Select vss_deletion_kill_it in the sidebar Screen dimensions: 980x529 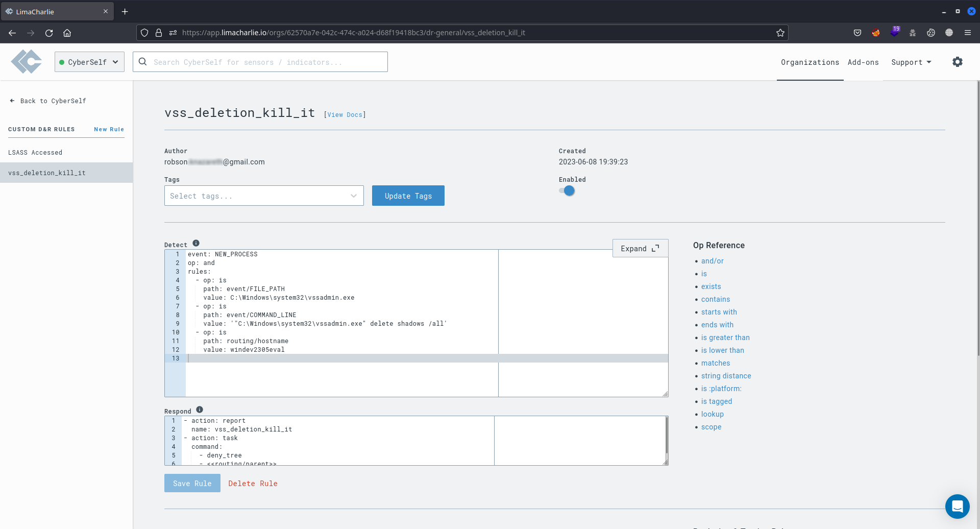(x=66, y=173)
